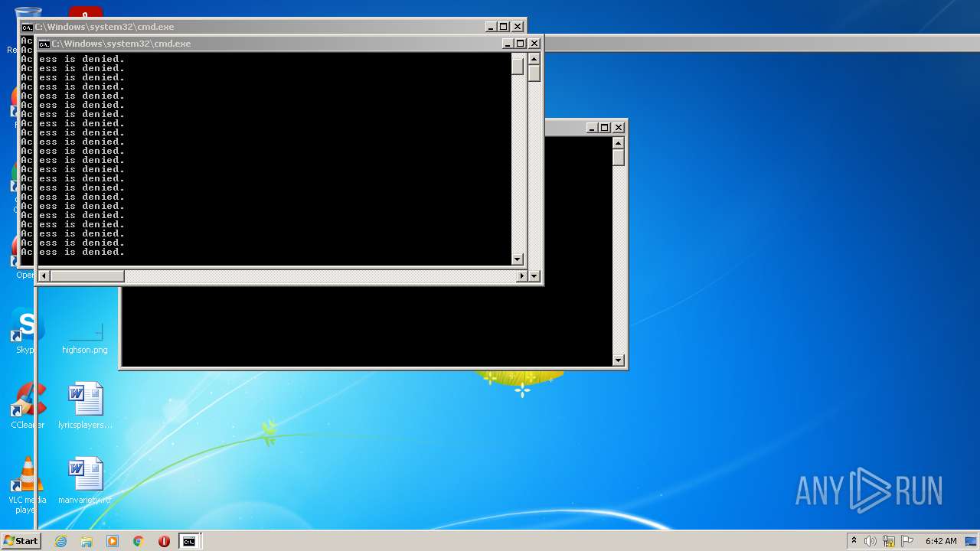Click scroll-up arrow in the blank cmd window
The width and height of the screenshot is (980, 551).
[619, 143]
